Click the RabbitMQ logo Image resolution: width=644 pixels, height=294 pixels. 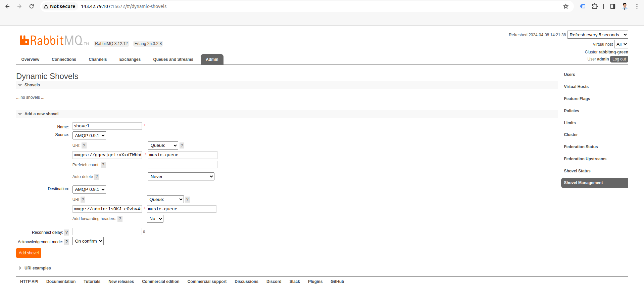(x=51, y=40)
